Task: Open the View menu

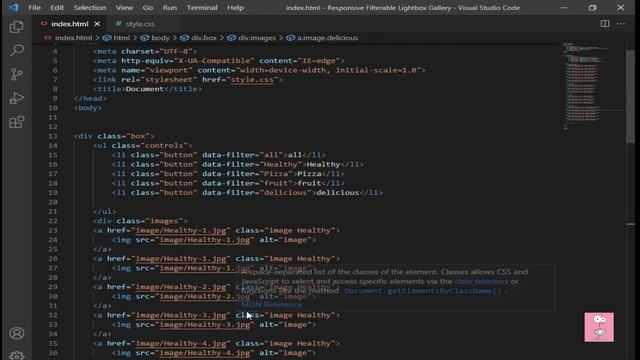Action: click(x=124, y=8)
